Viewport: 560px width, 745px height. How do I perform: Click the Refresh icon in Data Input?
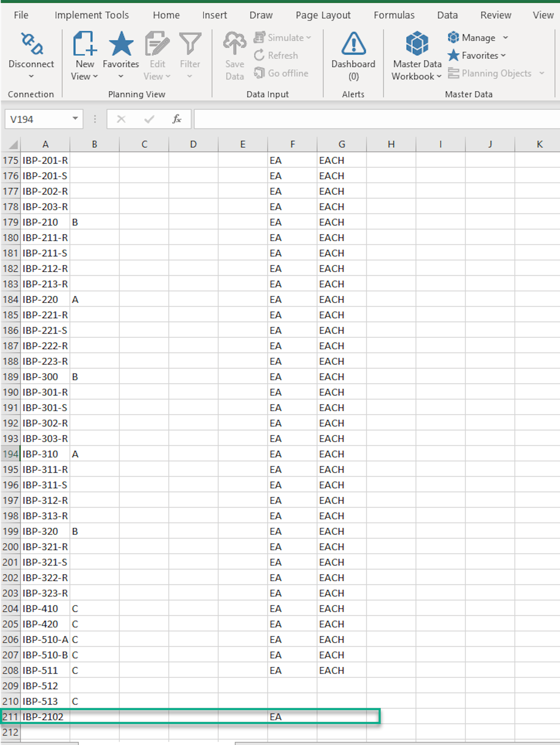point(259,55)
